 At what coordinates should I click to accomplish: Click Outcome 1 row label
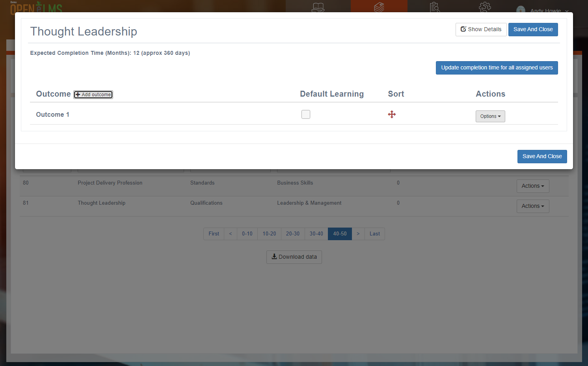[x=53, y=115]
